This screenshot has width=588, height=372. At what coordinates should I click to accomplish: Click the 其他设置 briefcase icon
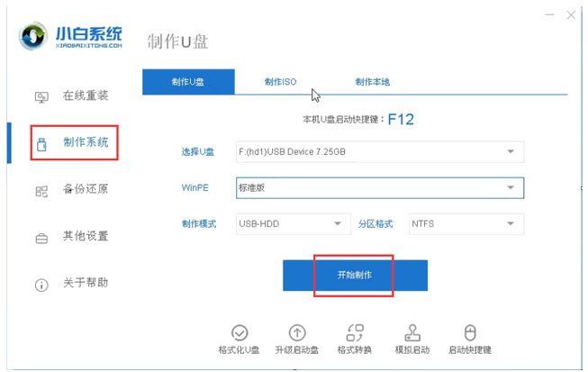click(x=41, y=239)
